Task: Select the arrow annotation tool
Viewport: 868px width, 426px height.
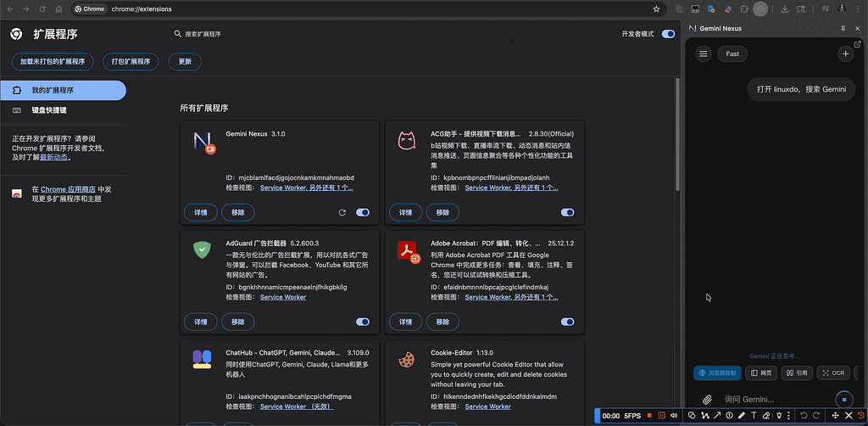Action: 717,416
